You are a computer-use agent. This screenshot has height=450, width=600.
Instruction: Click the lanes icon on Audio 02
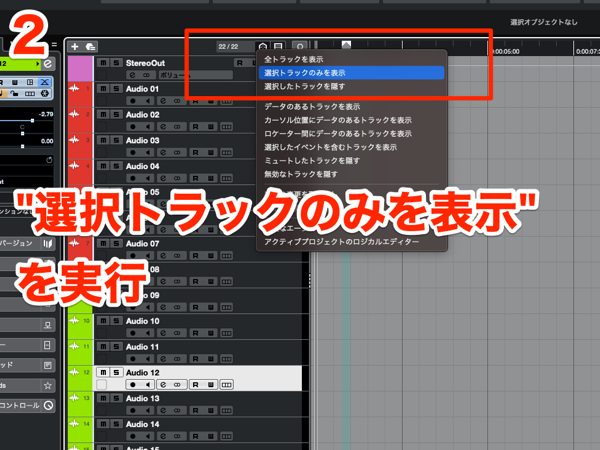click(226, 127)
